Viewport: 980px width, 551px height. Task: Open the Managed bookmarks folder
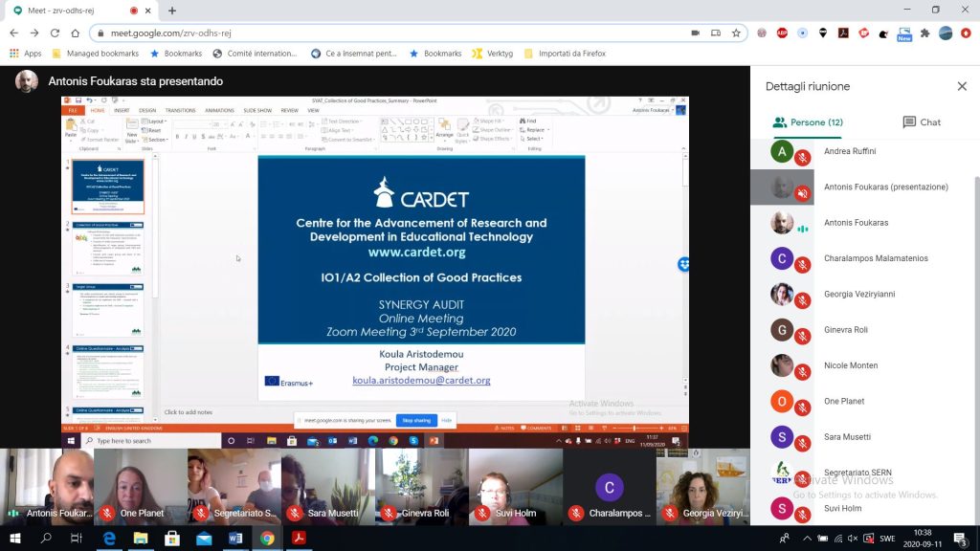(96, 54)
